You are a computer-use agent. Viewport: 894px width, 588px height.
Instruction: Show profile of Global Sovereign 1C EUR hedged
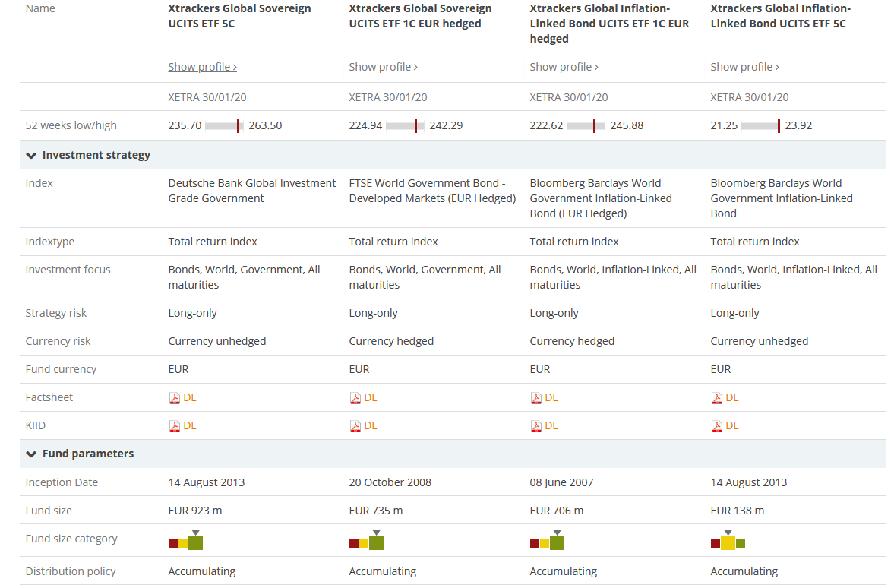[383, 67]
